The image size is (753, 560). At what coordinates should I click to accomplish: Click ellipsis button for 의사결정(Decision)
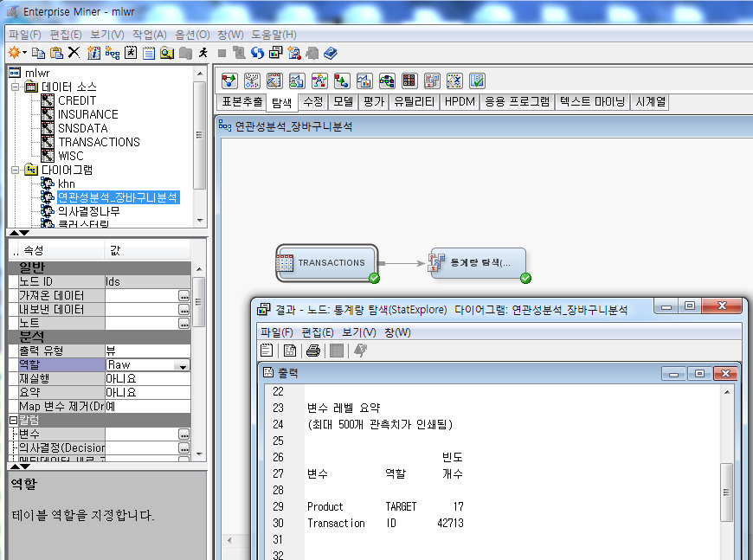click(x=184, y=448)
